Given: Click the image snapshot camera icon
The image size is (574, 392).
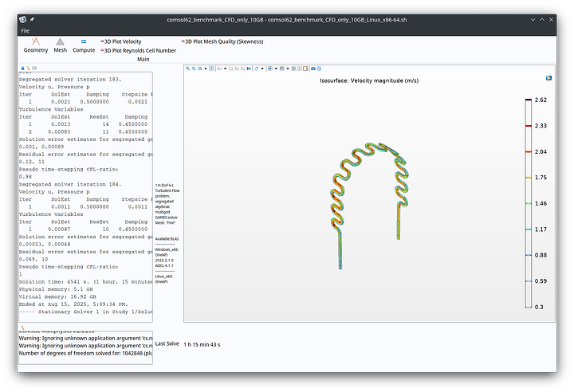Looking at the screenshot, I should [313, 69].
